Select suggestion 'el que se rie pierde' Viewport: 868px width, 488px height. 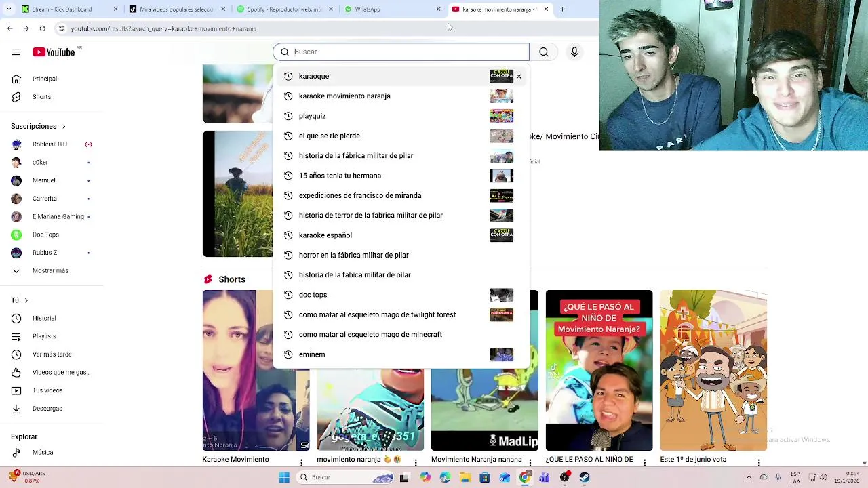click(401, 136)
